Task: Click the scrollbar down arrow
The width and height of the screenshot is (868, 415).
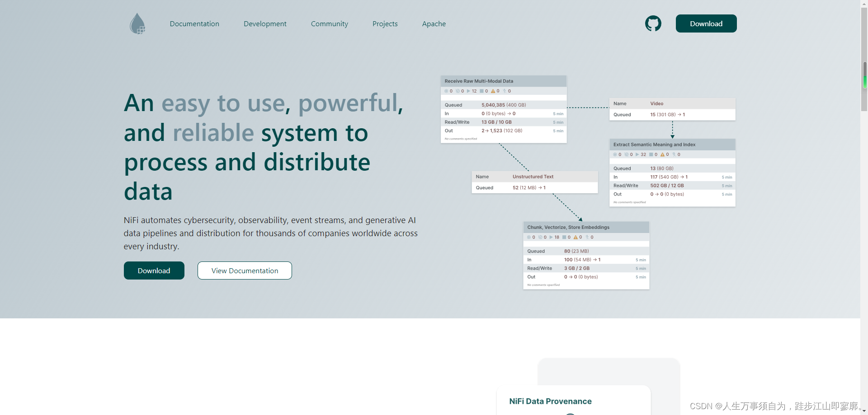Action: [x=864, y=411]
